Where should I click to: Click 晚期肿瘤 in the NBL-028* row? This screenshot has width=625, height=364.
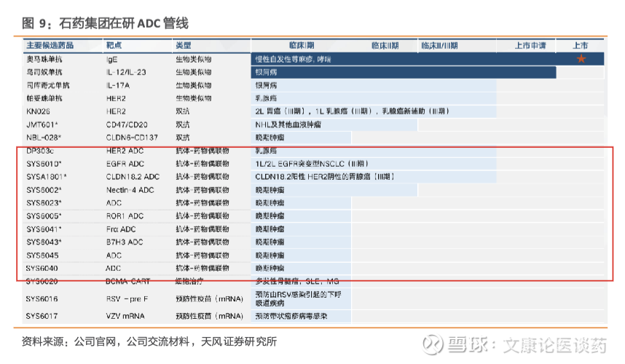270,138
